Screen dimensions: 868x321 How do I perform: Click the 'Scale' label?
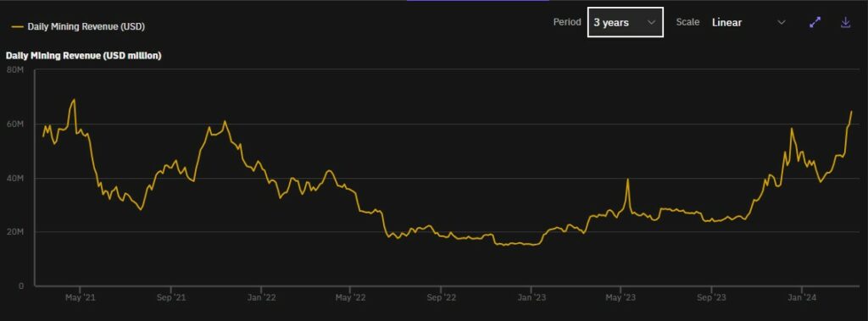point(687,22)
